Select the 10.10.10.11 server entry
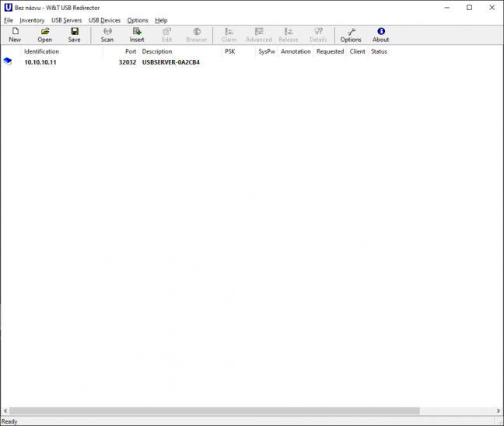Screen dimensions: 504x426 coord(40,62)
